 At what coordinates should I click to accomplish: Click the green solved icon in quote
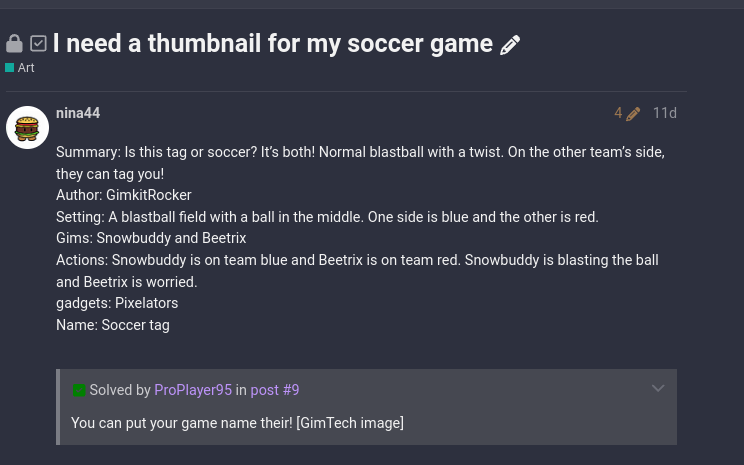click(79, 390)
